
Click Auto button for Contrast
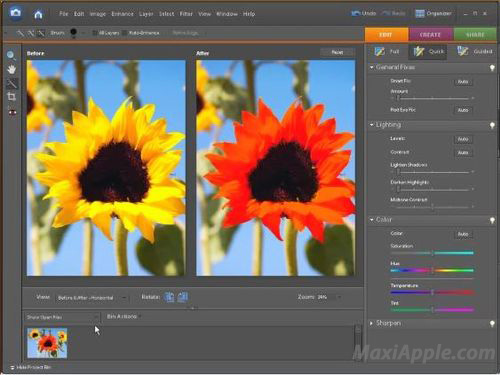463,153
